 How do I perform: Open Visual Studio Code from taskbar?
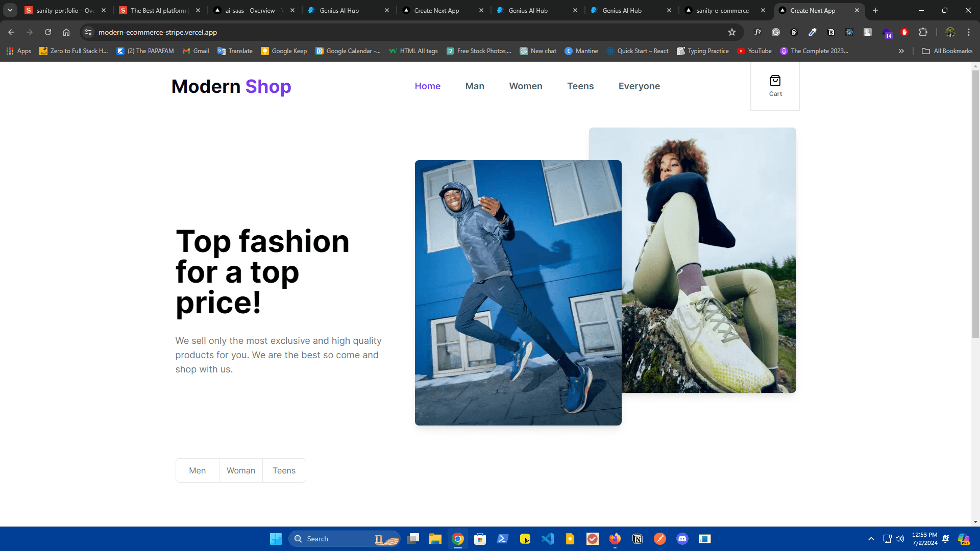pos(548,539)
